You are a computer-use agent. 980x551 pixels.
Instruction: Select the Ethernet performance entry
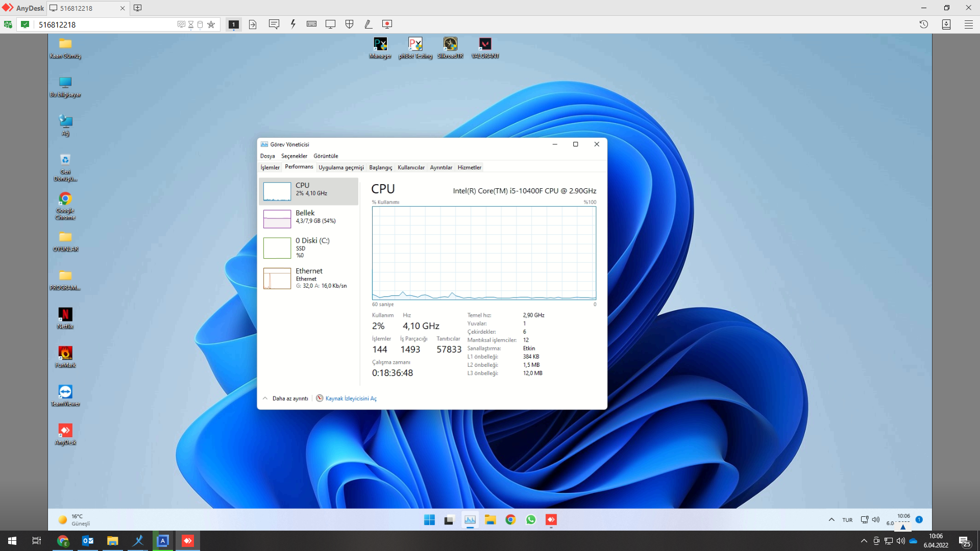pos(308,278)
